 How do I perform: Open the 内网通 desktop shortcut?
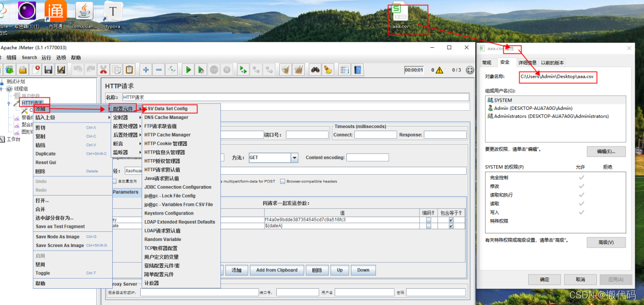(x=55, y=15)
